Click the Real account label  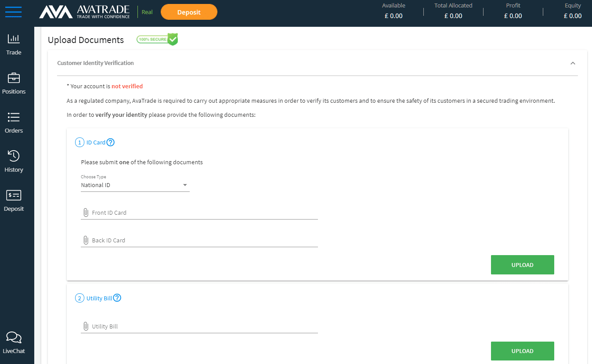[147, 12]
